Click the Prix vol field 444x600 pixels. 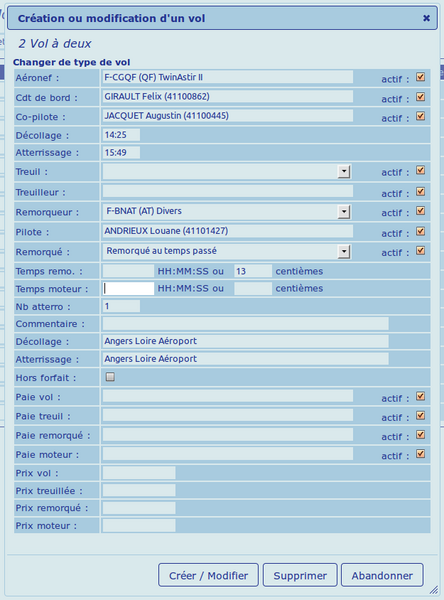(x=139, y=473)
